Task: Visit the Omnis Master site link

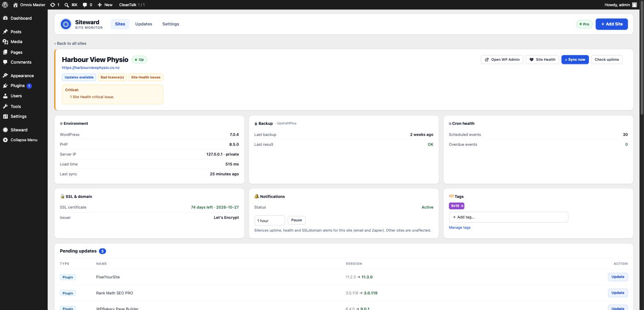Action: [x=29, y=5]
